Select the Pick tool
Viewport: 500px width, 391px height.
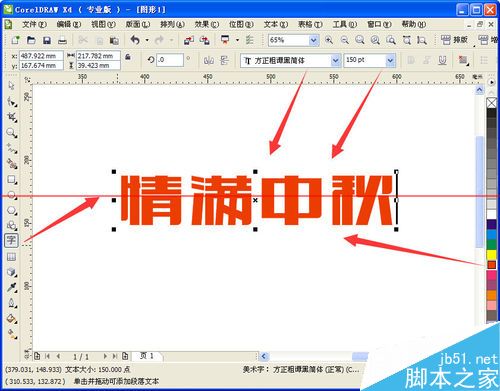click(x=12, y=86)
